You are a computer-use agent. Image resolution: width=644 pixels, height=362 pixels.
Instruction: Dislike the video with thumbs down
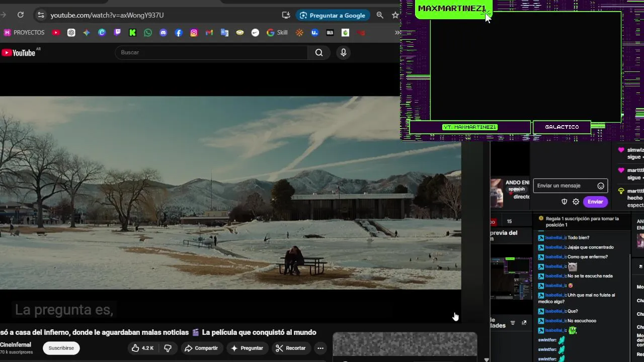(x=168, y=348)
